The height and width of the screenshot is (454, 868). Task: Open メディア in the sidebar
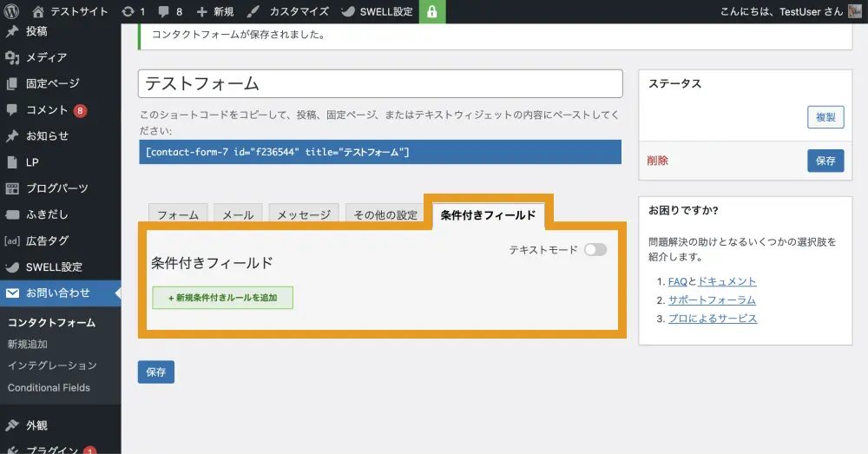click(x=46, y=57)
